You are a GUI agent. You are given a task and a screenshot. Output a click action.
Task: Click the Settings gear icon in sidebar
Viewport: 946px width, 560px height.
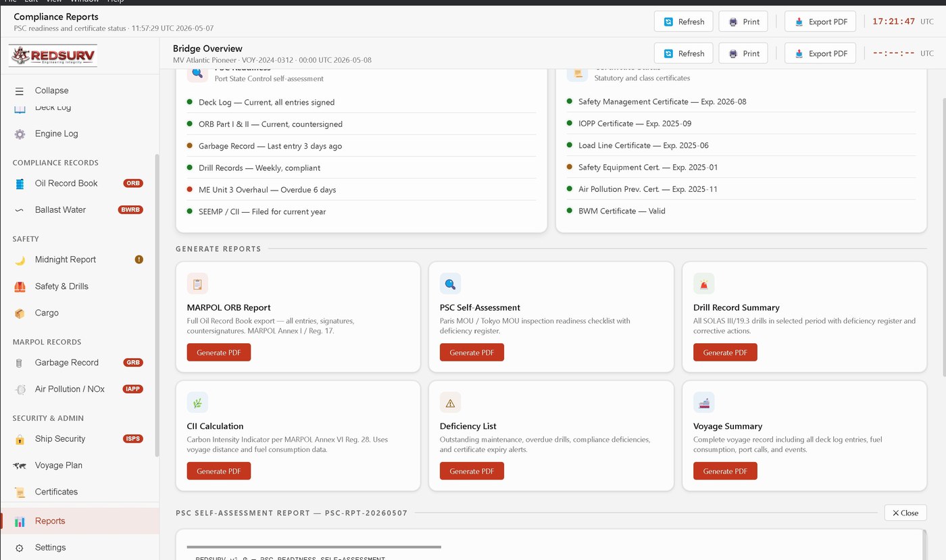coord(20,548)
